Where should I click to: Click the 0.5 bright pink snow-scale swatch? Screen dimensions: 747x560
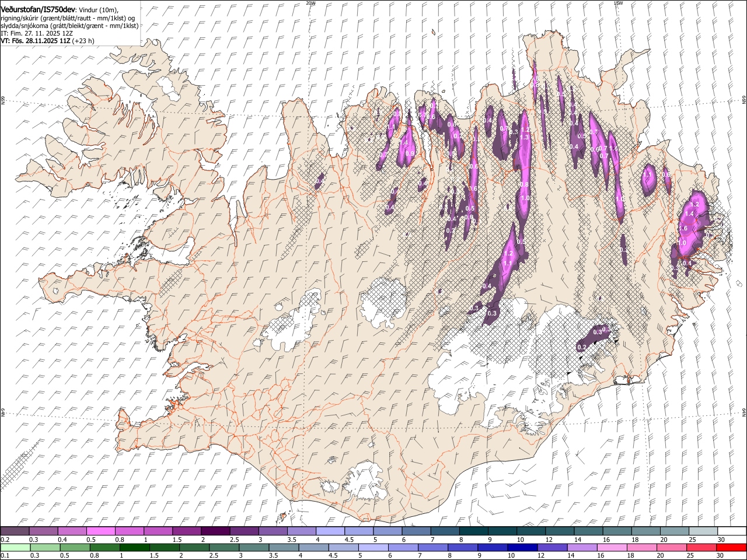(100, 531)
